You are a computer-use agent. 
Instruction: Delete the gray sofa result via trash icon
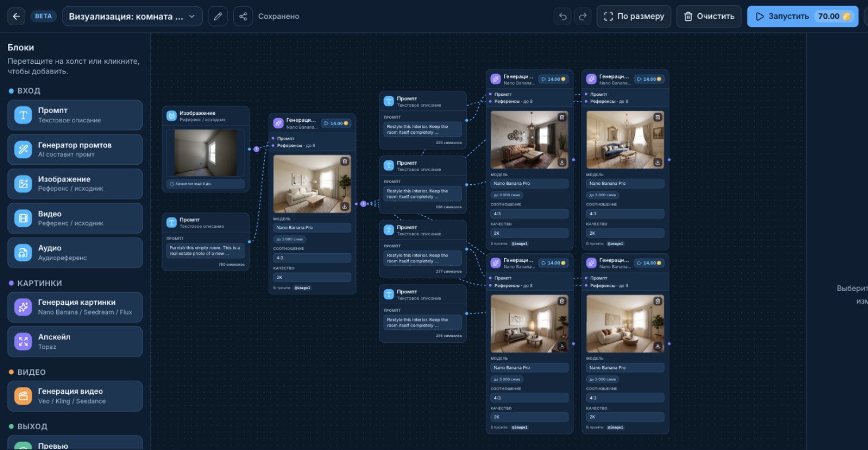point(562,301)
